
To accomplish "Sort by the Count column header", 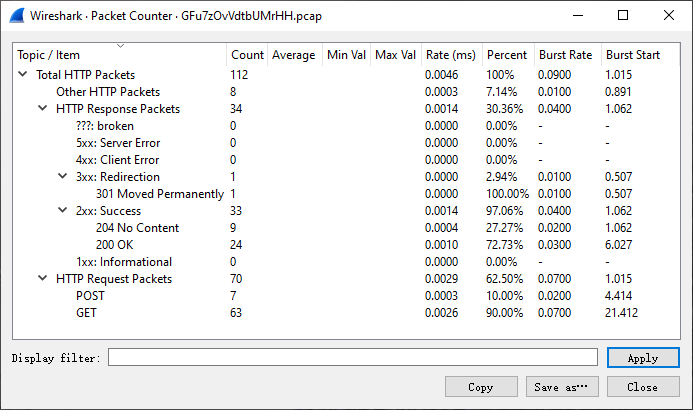I will (247, 55).
